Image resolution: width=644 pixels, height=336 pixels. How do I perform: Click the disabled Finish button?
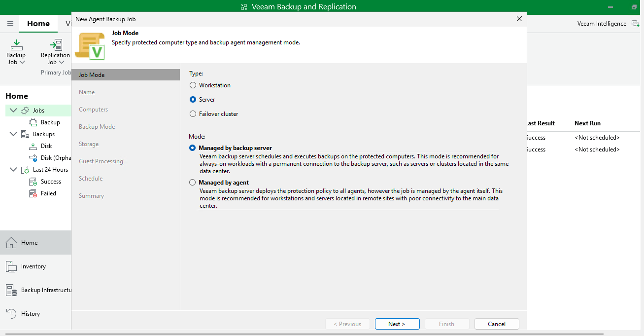(x=446, y=324)
